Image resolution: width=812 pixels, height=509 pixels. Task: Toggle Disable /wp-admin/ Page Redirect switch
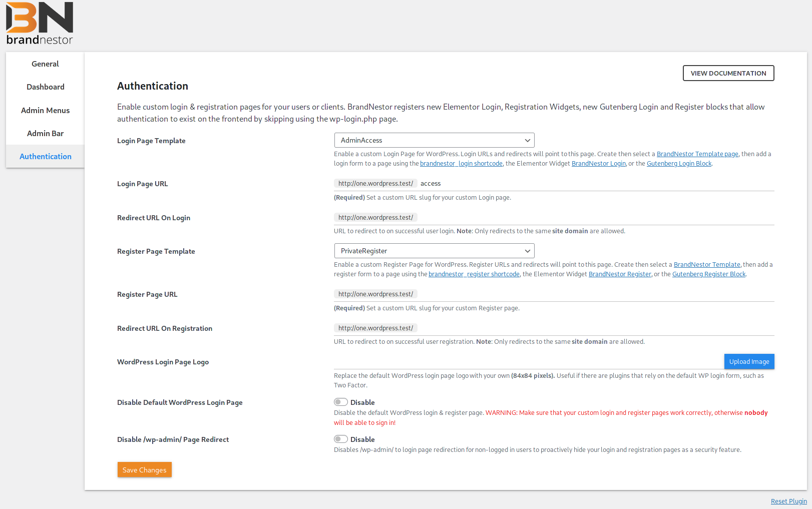coord(341,439)
